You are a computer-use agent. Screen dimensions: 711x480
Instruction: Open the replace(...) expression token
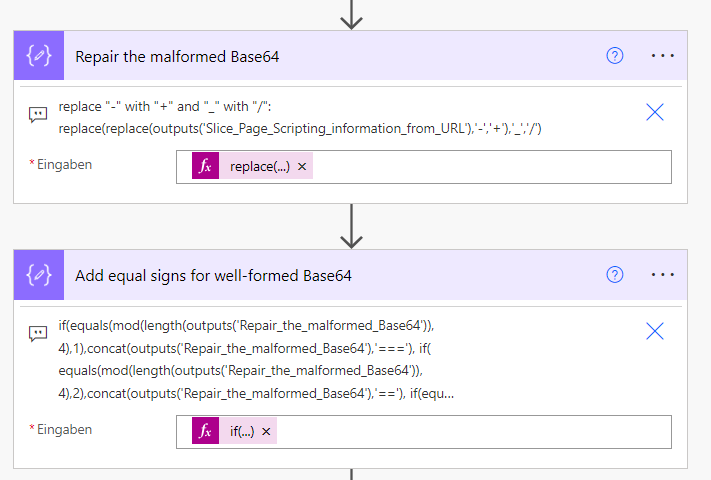259,167
